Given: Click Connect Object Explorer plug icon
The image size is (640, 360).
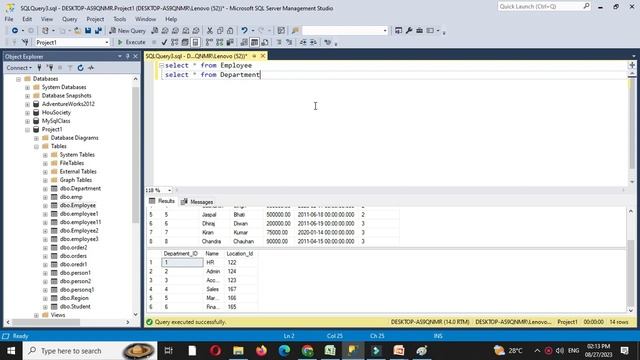Looking at the screenshot, I should coord(40,68).
